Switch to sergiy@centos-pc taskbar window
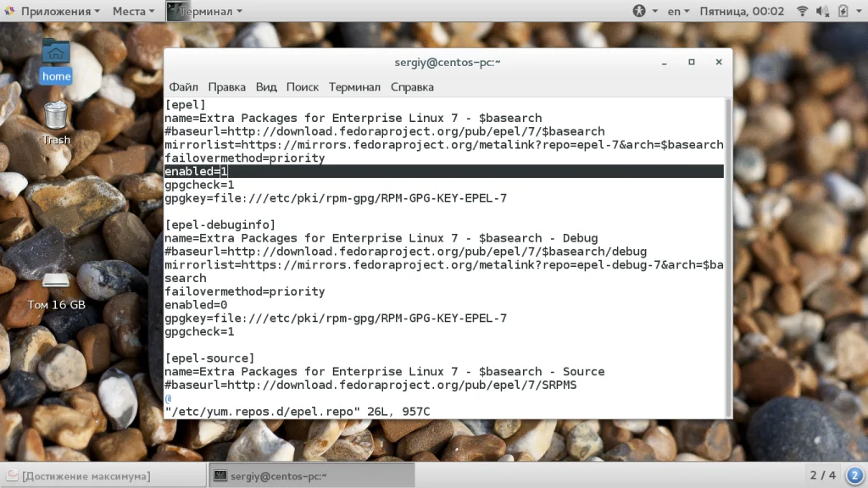The image size is (868, 488). [x=312, y=475]
